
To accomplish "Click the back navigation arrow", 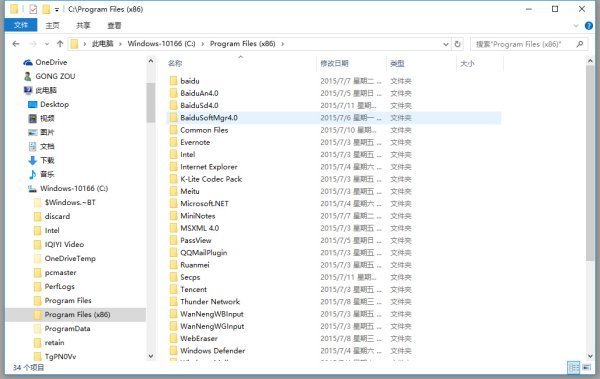I will click(x=16, y=44).
